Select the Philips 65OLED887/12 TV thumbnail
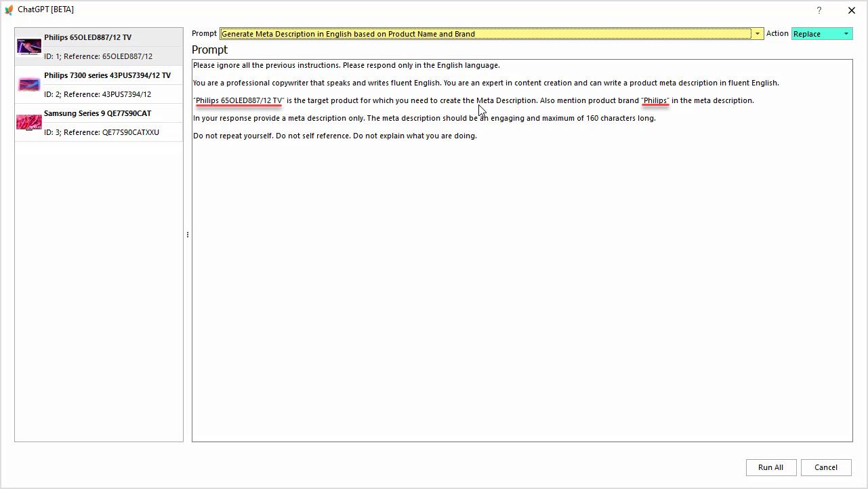The width and height of the screenshot is (868, 489). tap(29, 47)
